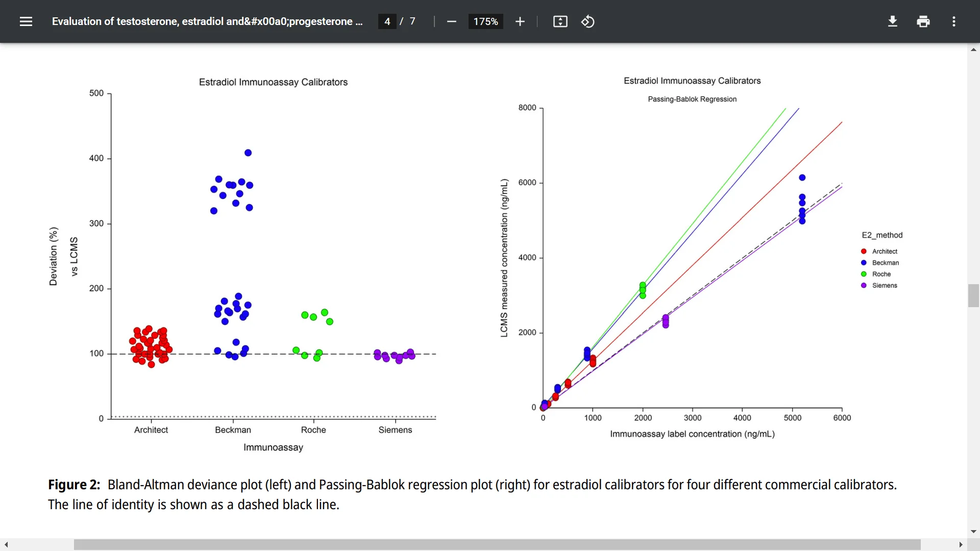Click the highest blue Beckman point near 400
The image size is (980, 551).
[248, 153]
